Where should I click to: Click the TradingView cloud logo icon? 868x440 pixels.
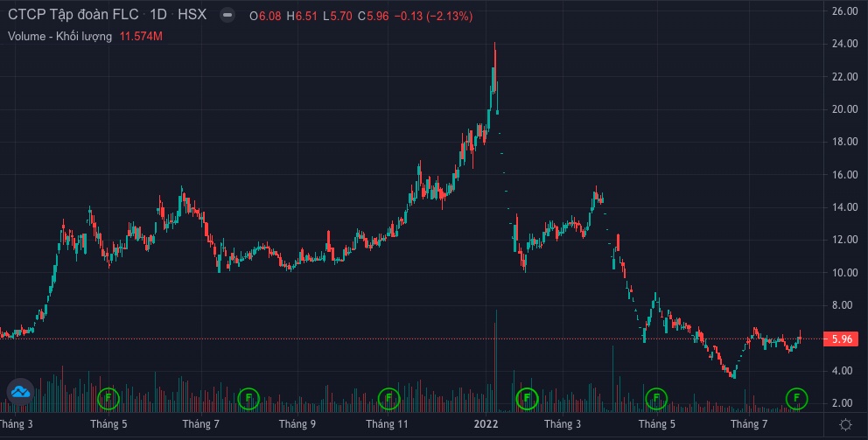pyautogui.click(x=20, y=391)
